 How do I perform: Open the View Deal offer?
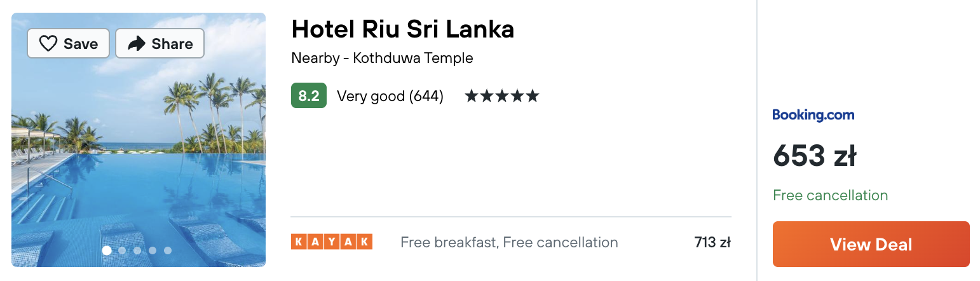pos(871,244)
